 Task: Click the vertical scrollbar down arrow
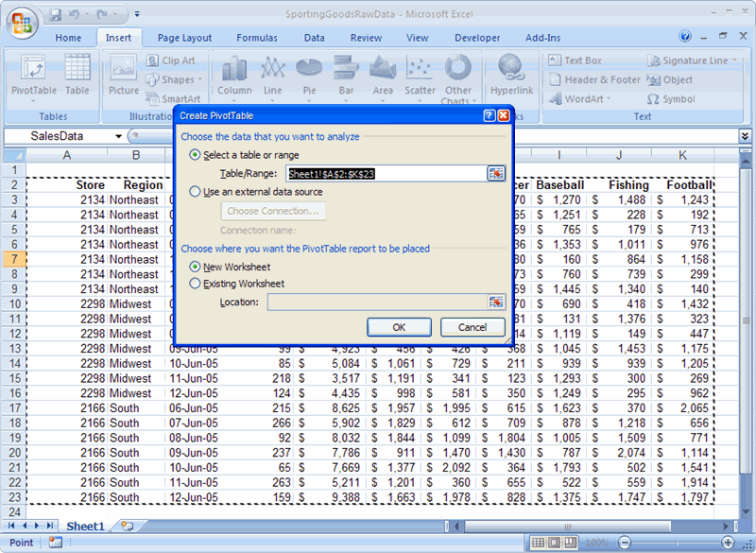pos(746,512)
